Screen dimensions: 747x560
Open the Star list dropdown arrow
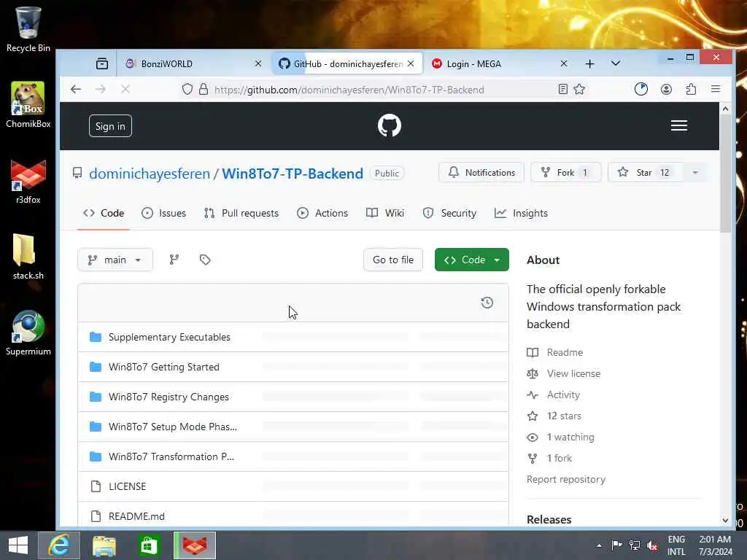(x=695, y=172)
